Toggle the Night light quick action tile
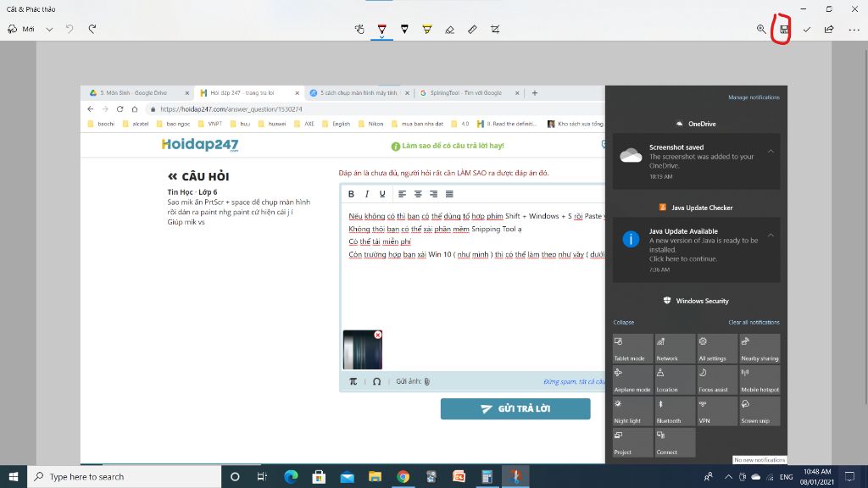868x488 pixels. [x=632, y=411]
